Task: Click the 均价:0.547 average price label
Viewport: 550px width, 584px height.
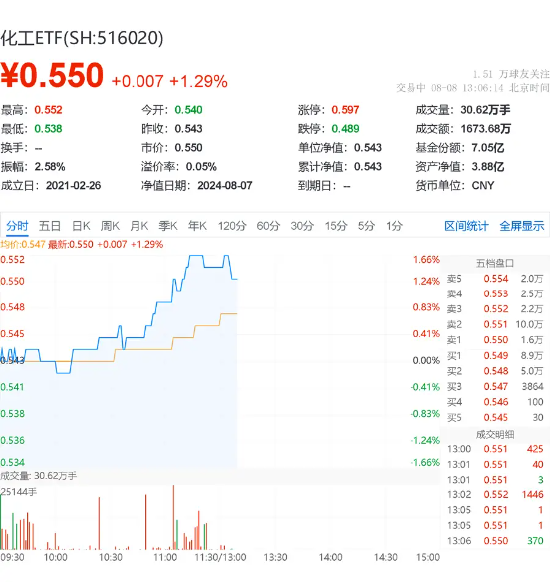Action: (x=23, y=245)
